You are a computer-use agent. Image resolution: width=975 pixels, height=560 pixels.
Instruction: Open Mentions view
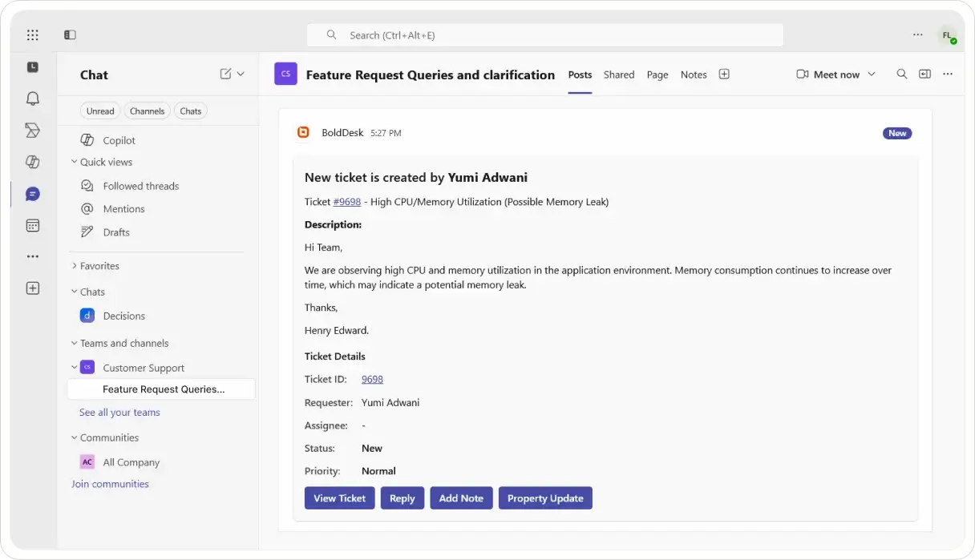(x=123, y=209)
